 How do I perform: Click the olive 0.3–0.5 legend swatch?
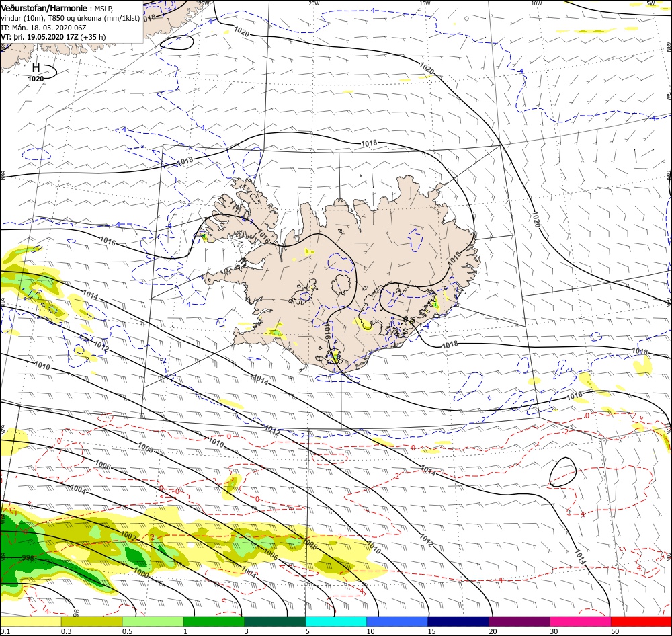(x=91, y=621)
